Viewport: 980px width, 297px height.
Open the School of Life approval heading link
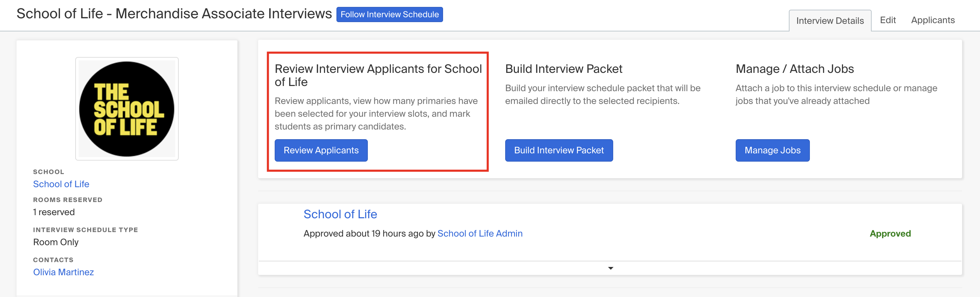click(x=340, y=214)
